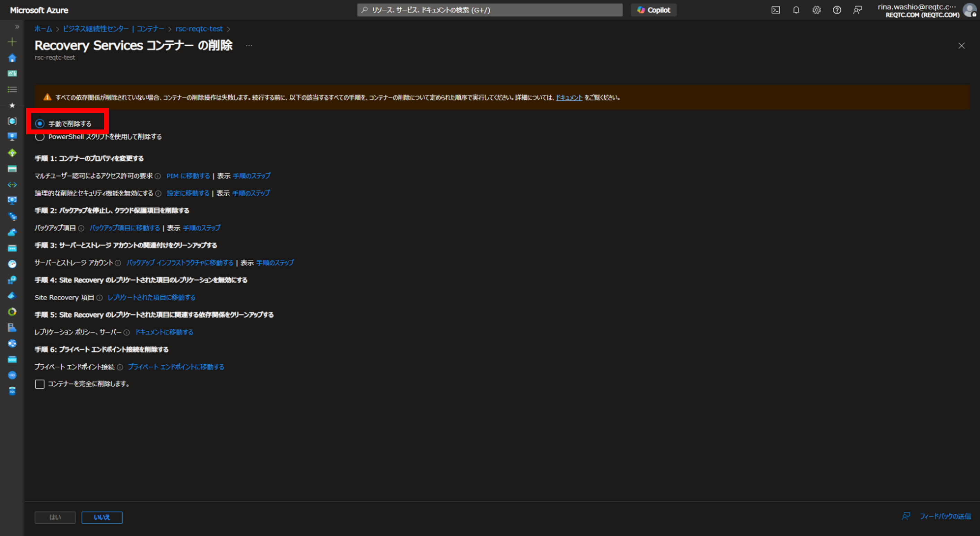Open Microsoft Entra pyramid icon in sidebar
This screenshot has height=536, width=980.
click(x=12, y=296)
